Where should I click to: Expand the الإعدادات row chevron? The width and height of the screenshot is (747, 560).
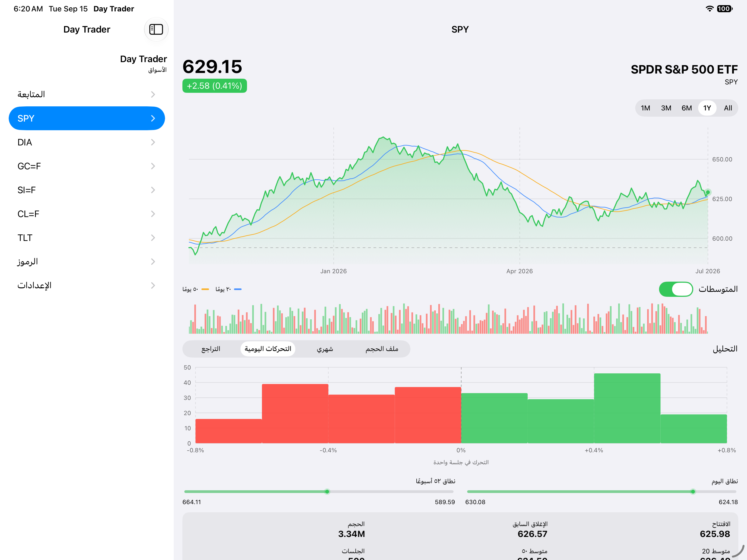point(153,286)
